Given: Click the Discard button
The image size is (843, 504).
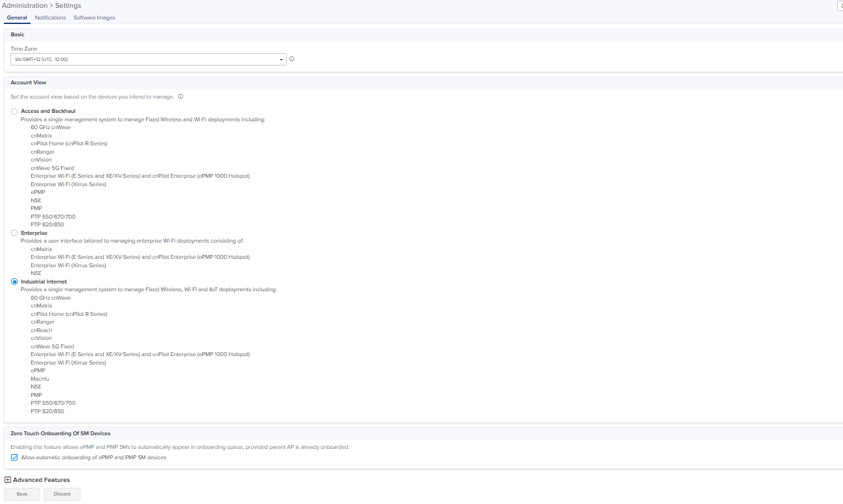Looking at the screenshot, I should (62, 494).
